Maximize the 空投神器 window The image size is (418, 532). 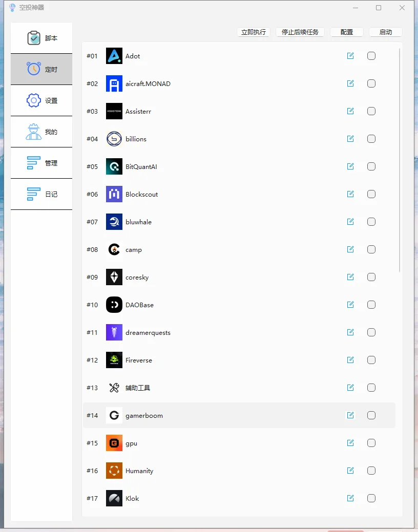tap(379, 8)
